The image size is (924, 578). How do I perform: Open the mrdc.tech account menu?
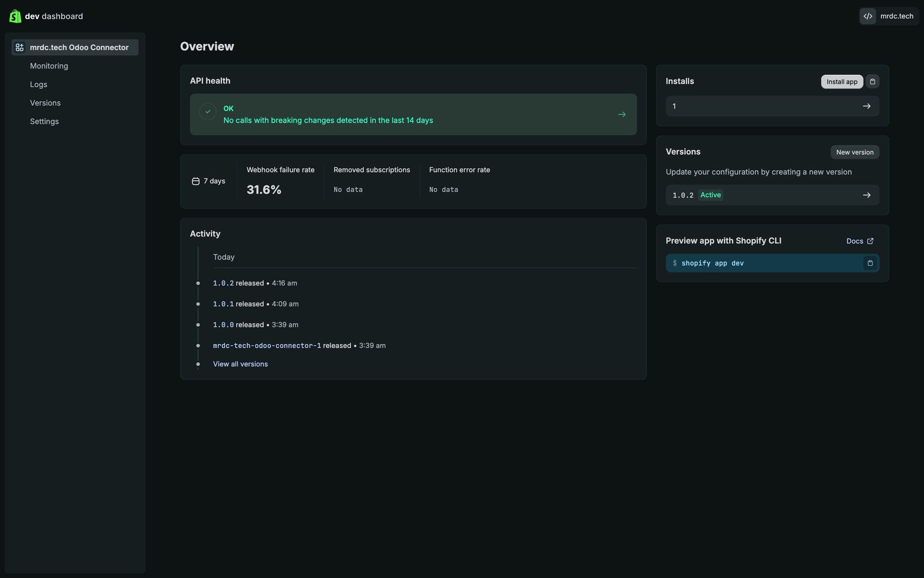pyautogui.click(x=889, y=16)
